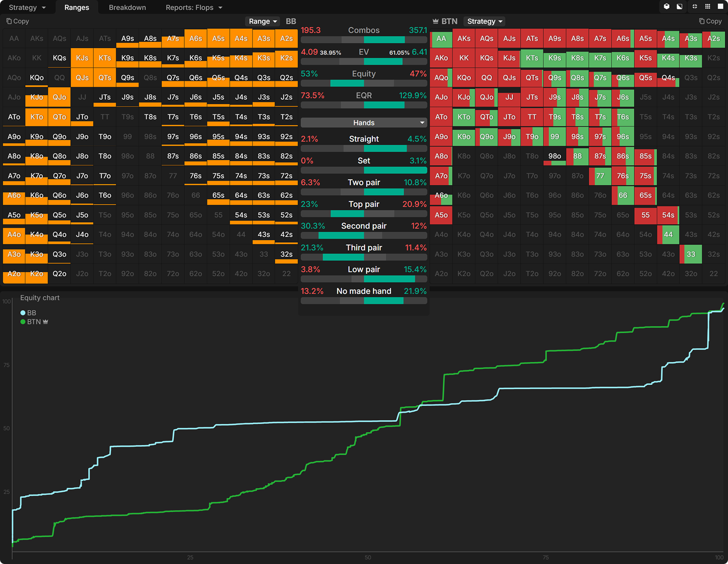Copy the BB range on the left
728x564 pixels.
18,21
